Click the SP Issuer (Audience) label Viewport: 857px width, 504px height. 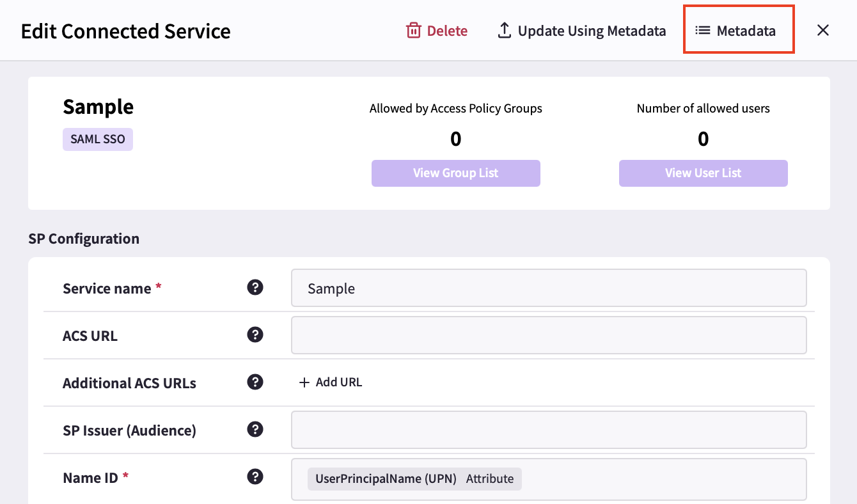point(129,430)
